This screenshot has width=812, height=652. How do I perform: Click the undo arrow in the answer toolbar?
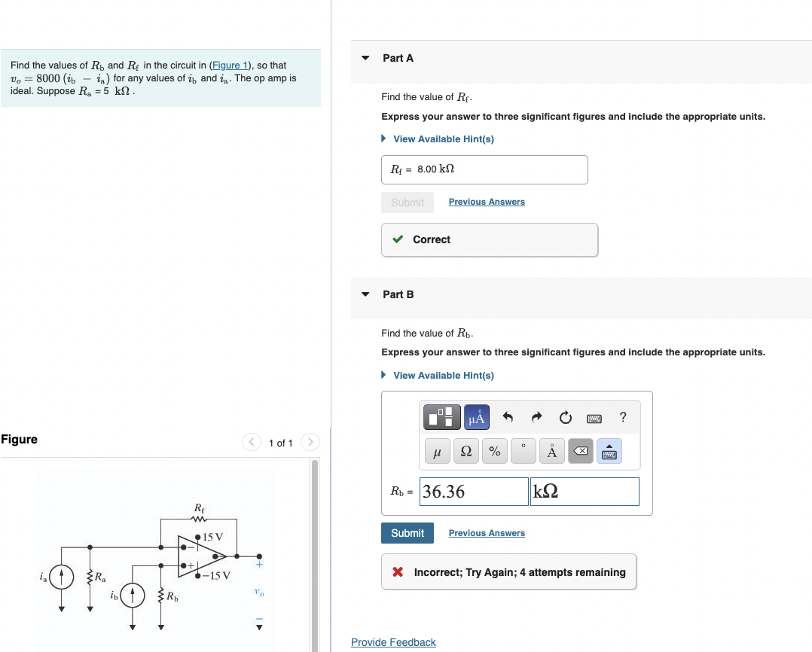508,416
